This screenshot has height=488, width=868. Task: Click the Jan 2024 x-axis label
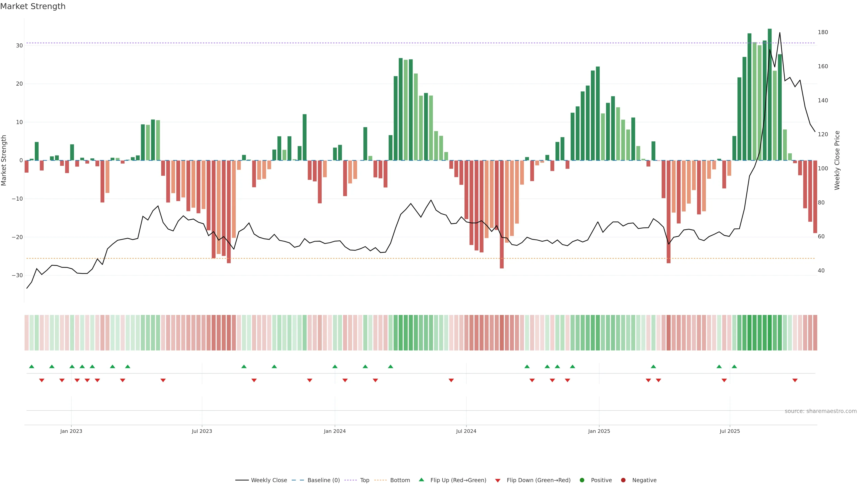335,431
